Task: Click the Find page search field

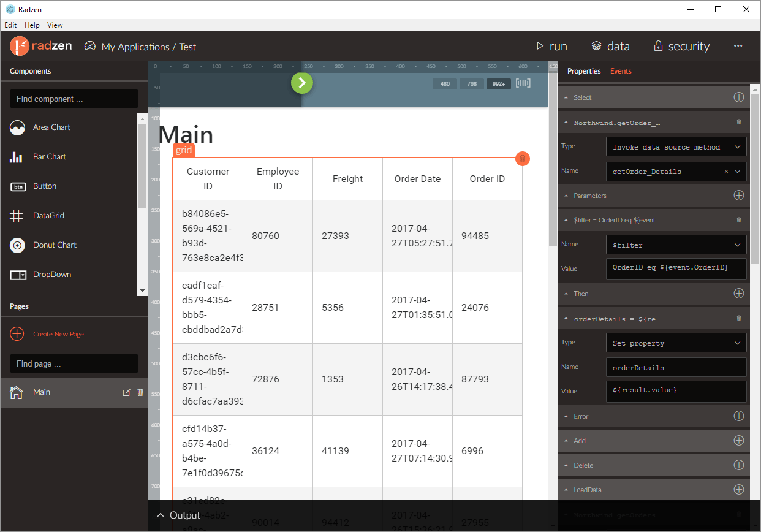Action: tap(74, 363)
